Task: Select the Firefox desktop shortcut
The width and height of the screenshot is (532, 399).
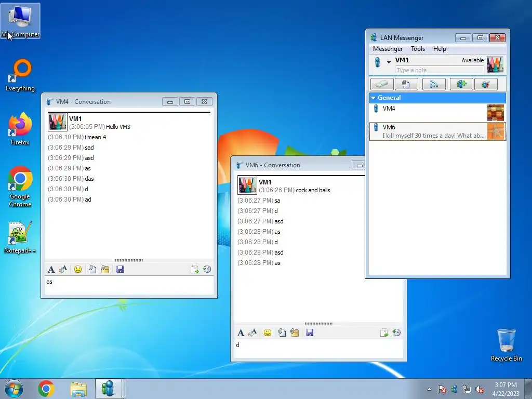Action: [20, 129]
